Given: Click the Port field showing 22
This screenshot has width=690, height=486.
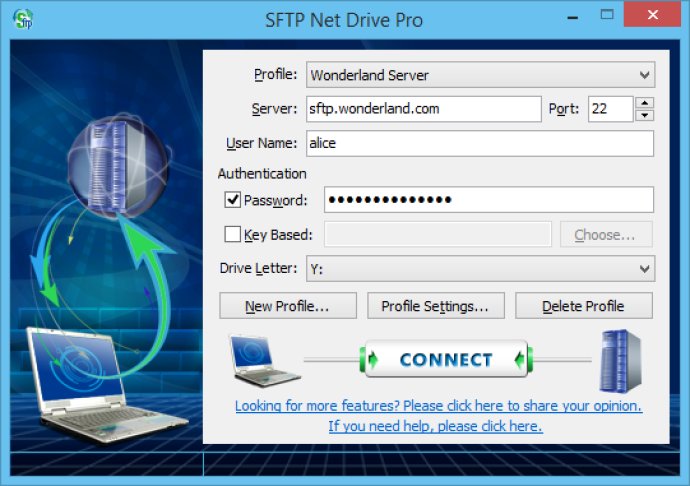Looking at the screenshot, I should (610, 109).
